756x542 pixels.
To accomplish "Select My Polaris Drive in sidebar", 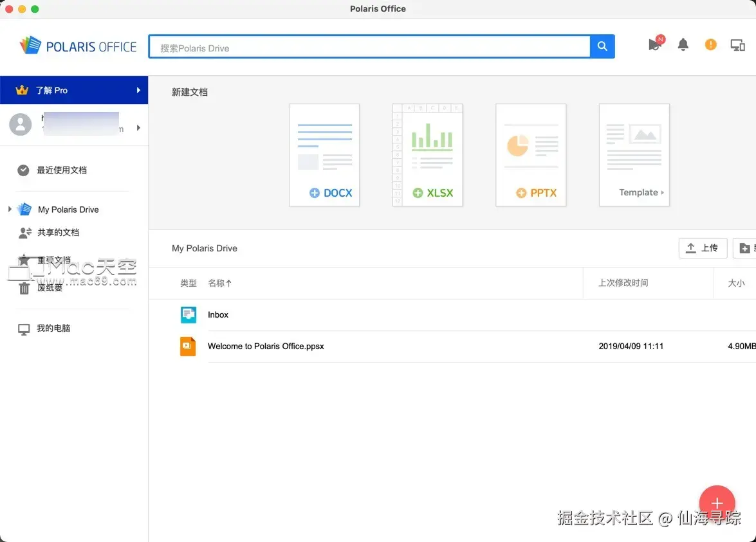I will [x=68, y=210].
